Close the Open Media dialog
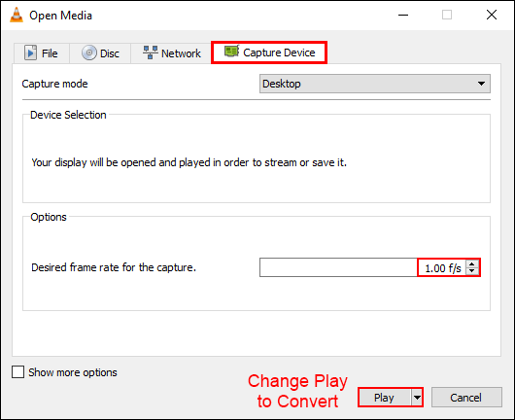This screenshot has height=420, width=515. (x=492, y=15)
